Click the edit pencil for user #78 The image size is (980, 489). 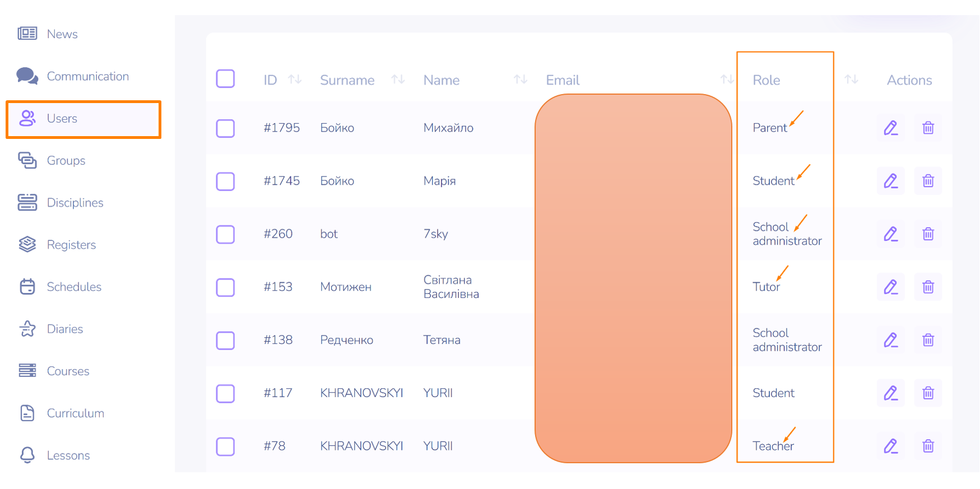(890, 446)
